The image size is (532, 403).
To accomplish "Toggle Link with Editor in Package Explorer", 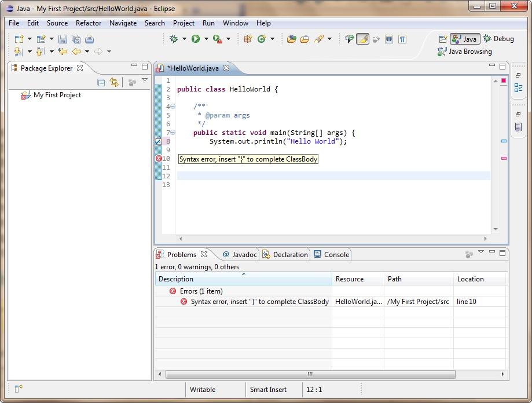I will [x=115, y=82].
